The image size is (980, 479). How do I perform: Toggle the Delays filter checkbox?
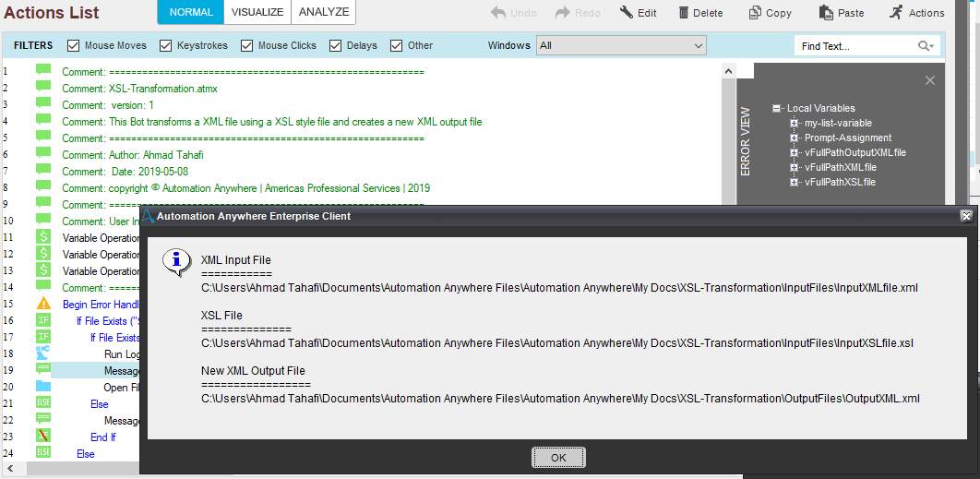[336, 45]
